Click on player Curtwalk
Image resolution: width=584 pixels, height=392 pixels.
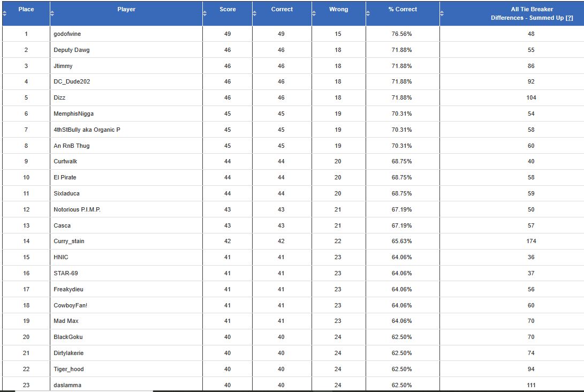coord(65,161)
